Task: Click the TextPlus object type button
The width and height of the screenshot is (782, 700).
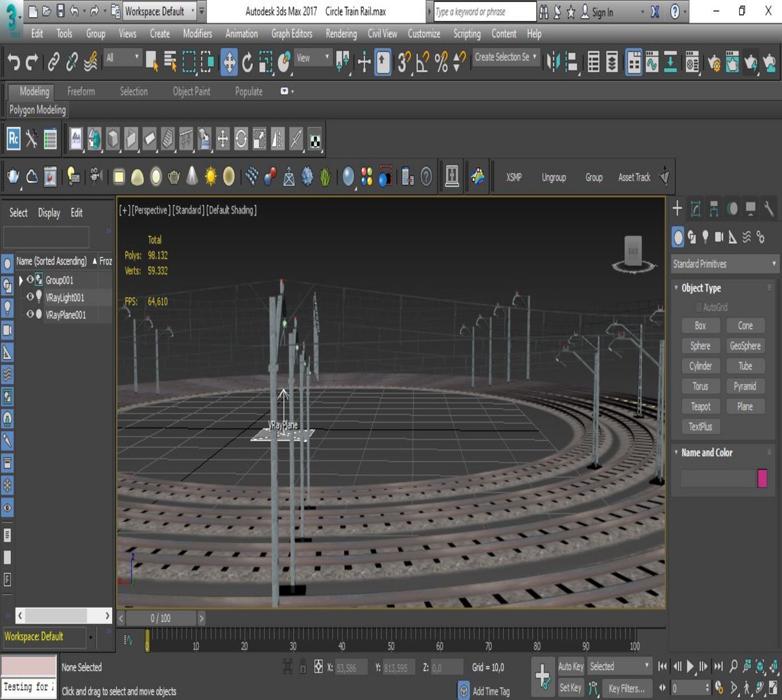Action: click(700, 426)
